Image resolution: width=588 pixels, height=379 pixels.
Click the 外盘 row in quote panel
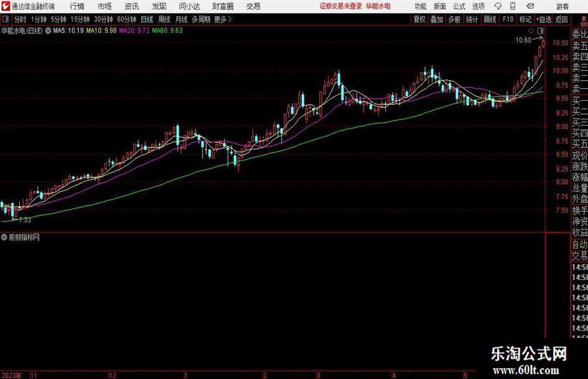click(x=580, y=199)
